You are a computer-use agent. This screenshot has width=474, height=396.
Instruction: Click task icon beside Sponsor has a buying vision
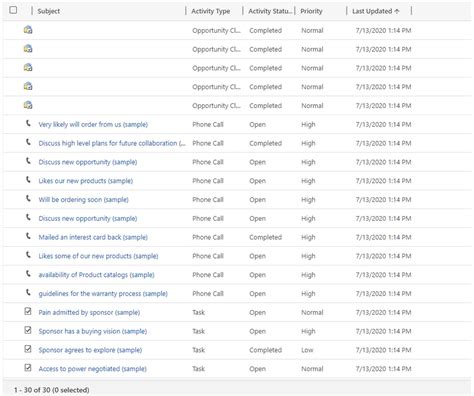click(x=28, y=330)
